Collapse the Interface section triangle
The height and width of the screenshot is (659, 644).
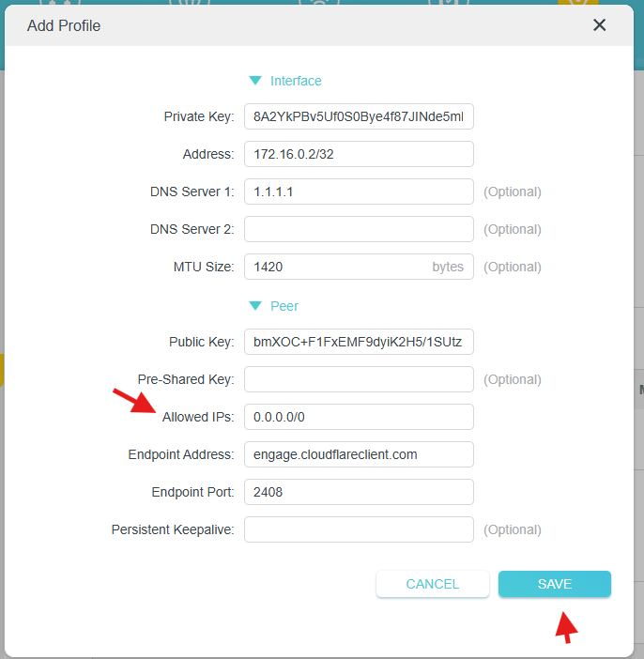tap(255, 81)
